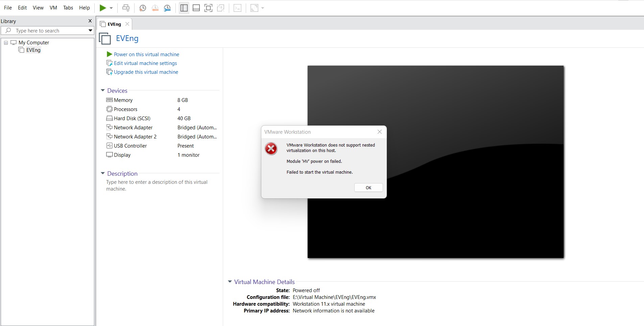Click the console view toolbar icon
This screenshot has height=326, width=644.
[x=238, y=8]
